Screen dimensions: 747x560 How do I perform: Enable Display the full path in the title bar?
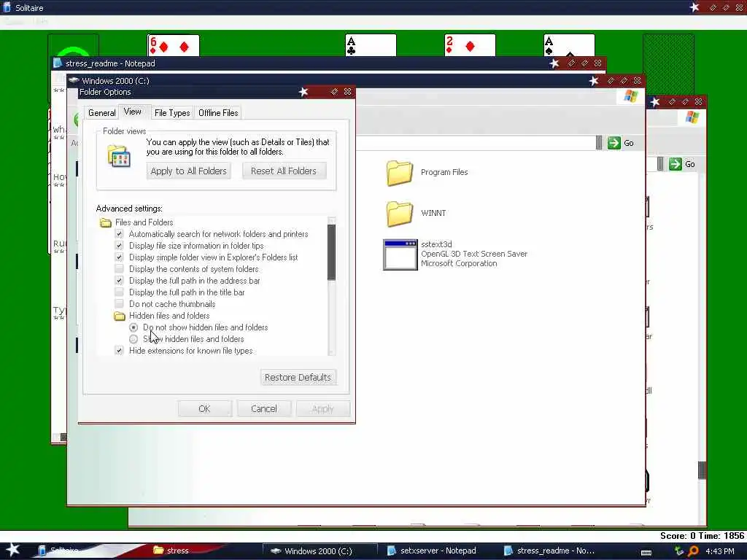pos(119,292)
